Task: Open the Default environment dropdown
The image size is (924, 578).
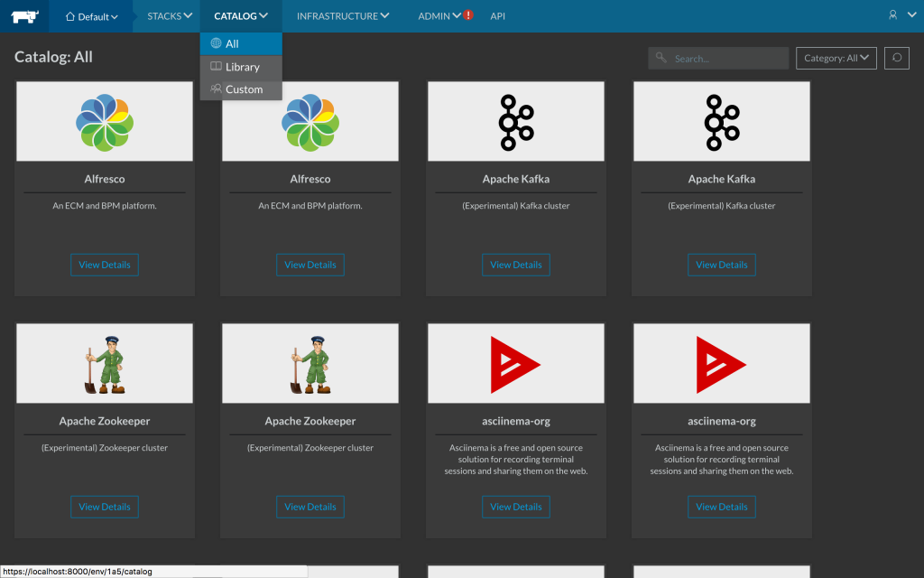Action: [x=92, y=16]
